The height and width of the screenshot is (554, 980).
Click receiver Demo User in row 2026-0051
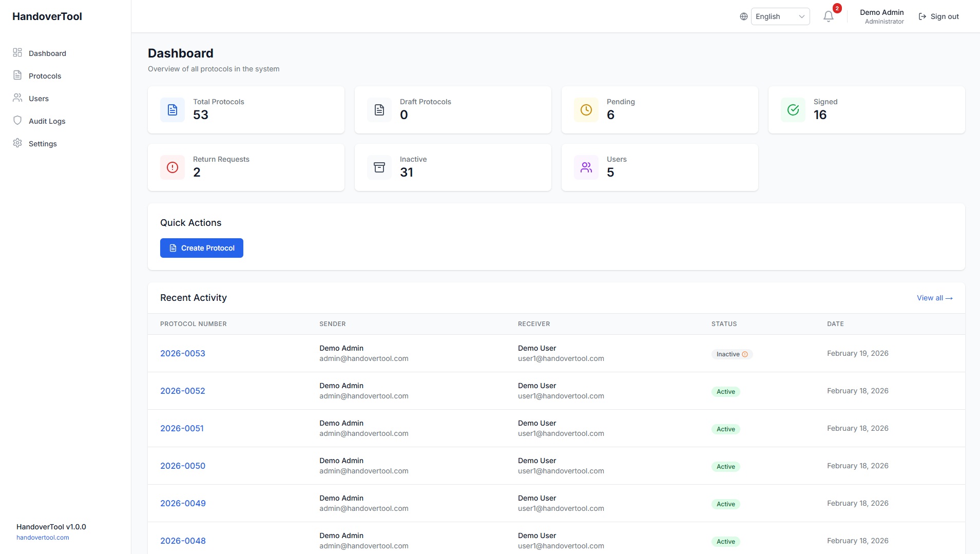[537, 423]
